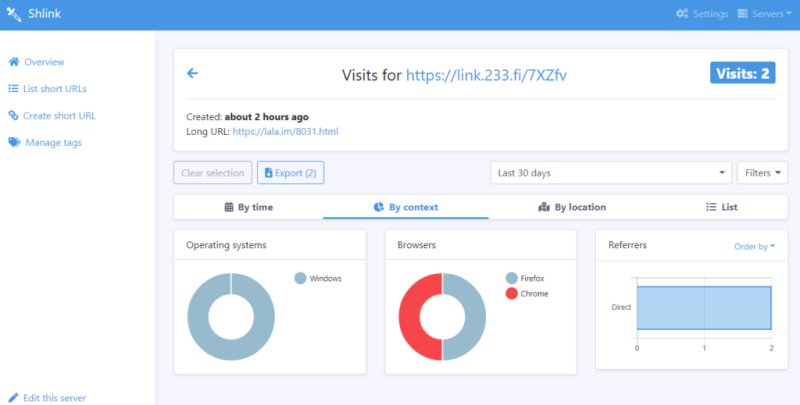Switch to the By time tab

248,207
